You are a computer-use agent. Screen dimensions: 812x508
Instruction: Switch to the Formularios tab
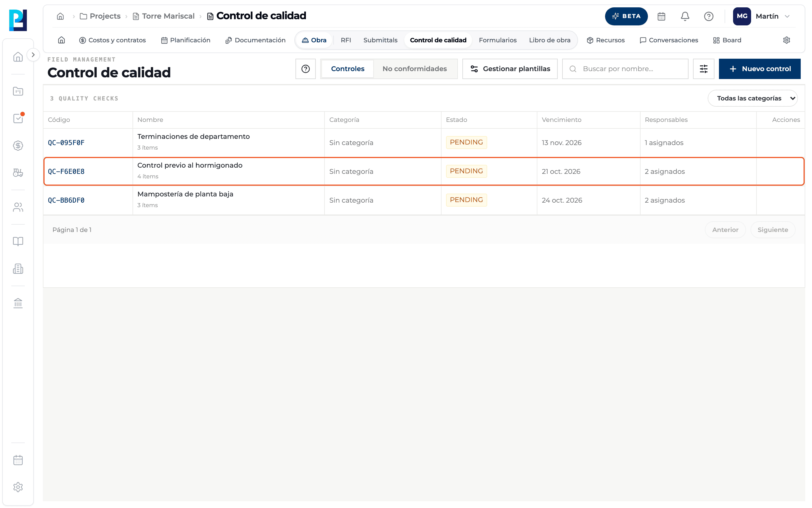[498, 40]
